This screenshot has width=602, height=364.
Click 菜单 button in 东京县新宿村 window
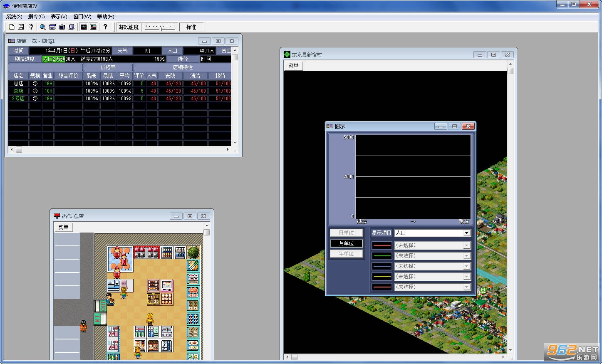pos(294,66)
